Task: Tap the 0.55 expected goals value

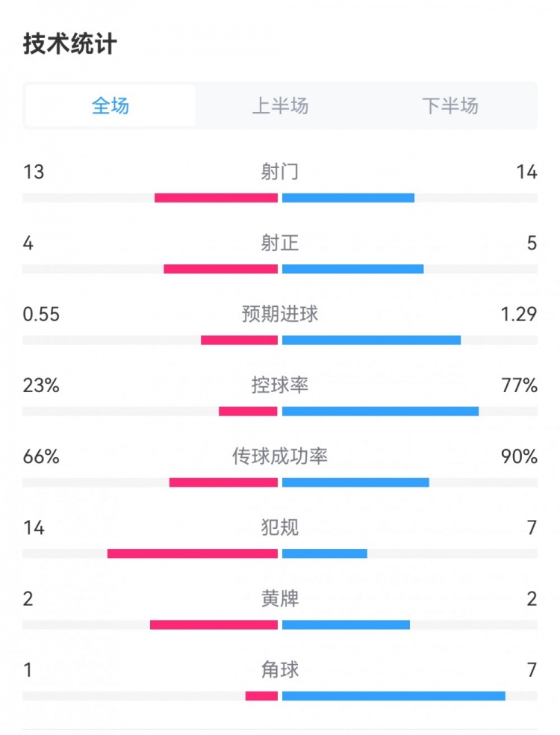Action: click(x=41, y=314)
